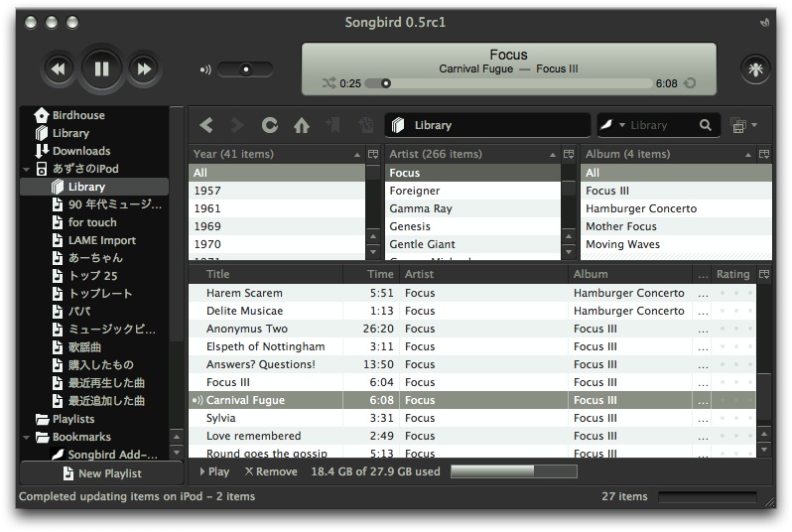Adjust the volume slider knob
792x532 pixels.
pyautogui.click(x=246, y=69)
